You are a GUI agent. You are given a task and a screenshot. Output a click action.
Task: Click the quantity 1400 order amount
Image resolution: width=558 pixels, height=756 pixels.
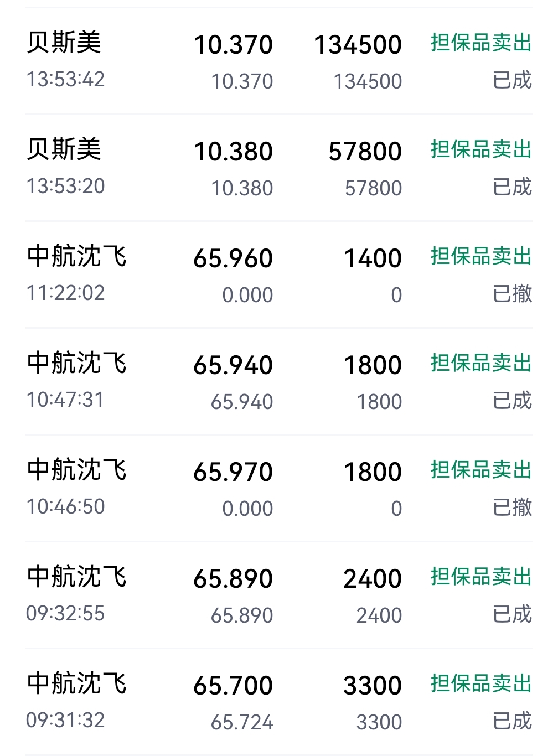[x=373, y=258]
